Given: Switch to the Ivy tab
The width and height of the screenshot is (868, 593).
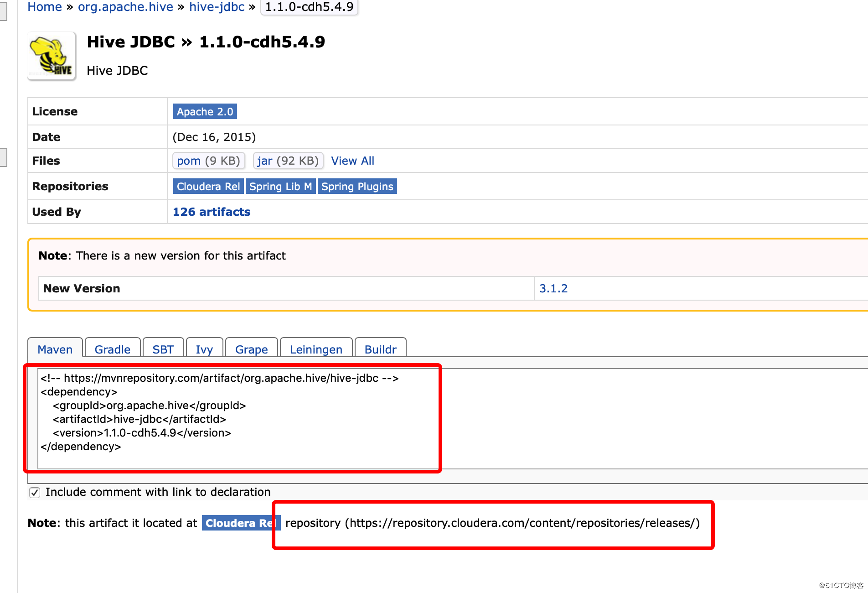Looking at the screenshot, I should (x=204, y=349).
